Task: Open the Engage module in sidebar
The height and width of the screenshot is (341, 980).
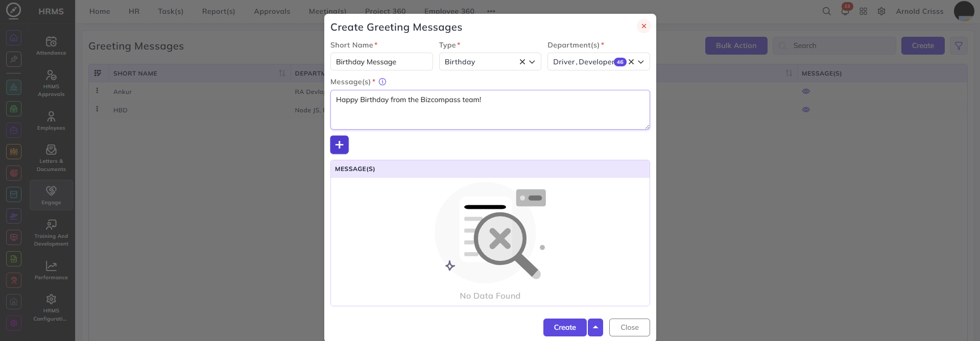Action: pos(51,195)
